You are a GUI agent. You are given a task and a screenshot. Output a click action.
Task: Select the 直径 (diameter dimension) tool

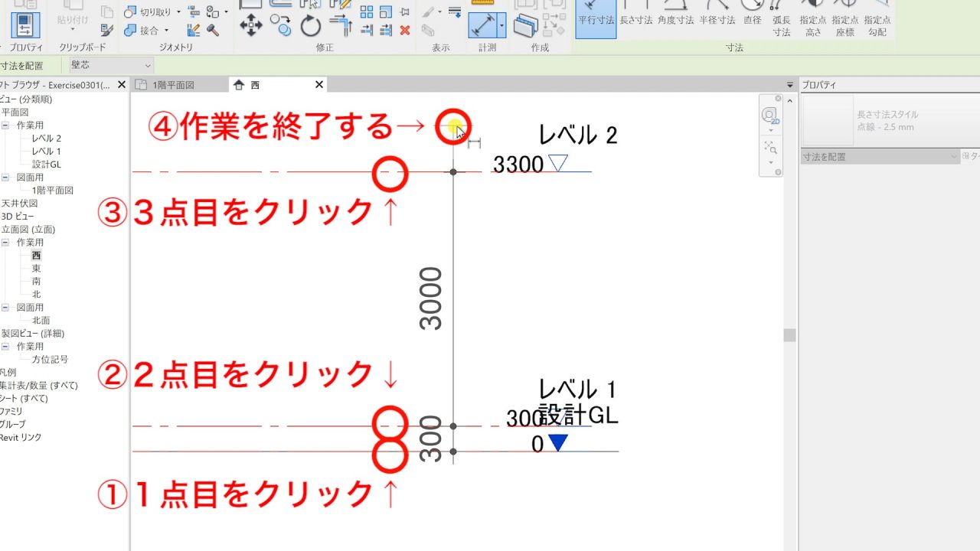click(754, 21)
